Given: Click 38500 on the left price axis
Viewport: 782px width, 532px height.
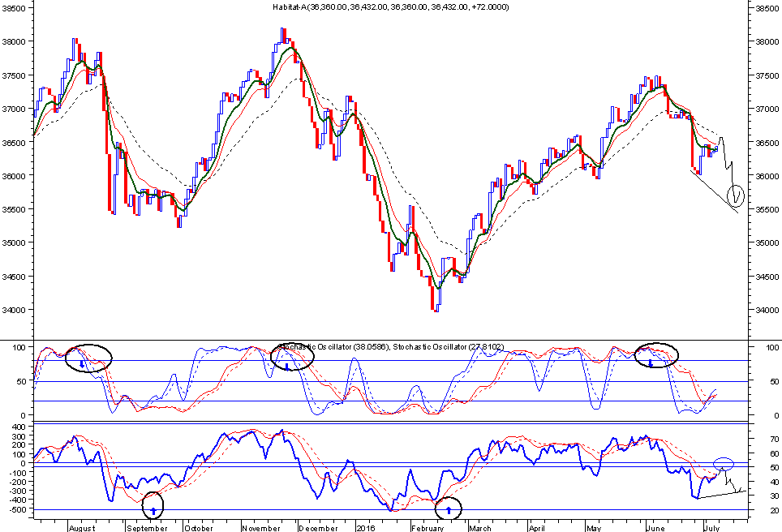Looking at the screenshot, I should (x=14, y=8).
